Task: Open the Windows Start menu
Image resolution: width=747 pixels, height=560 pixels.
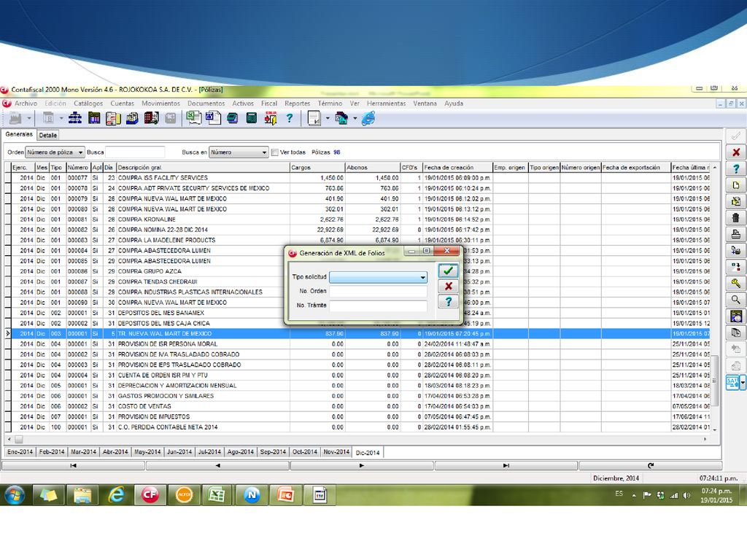Action: pyautogui.click(x=15, y=495)
